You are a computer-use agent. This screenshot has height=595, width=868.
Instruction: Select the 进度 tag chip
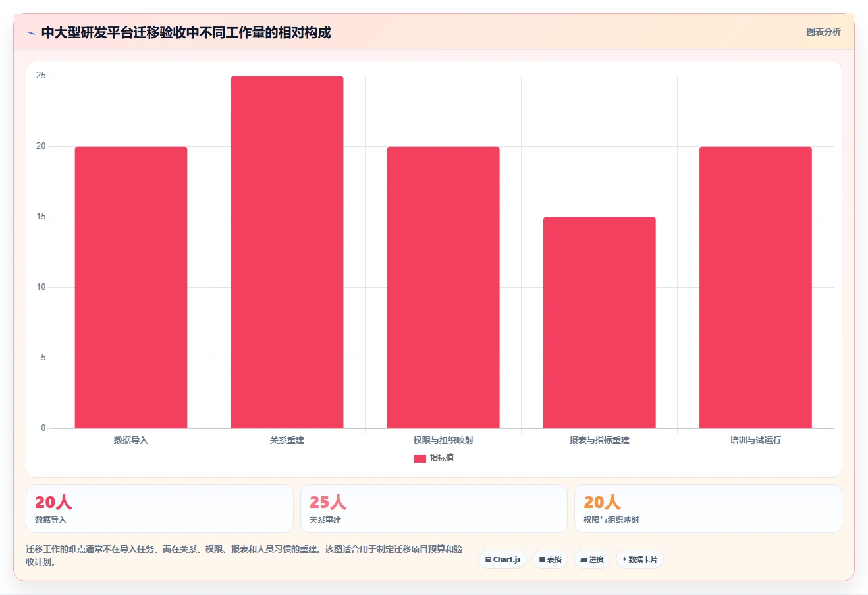[592, 559]
